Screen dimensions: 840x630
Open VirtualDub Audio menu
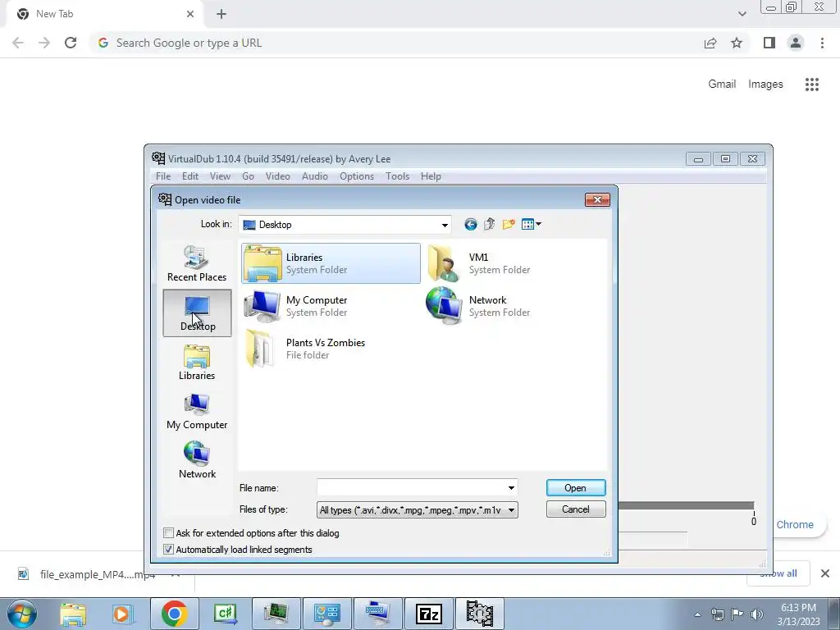coord(315,176)
